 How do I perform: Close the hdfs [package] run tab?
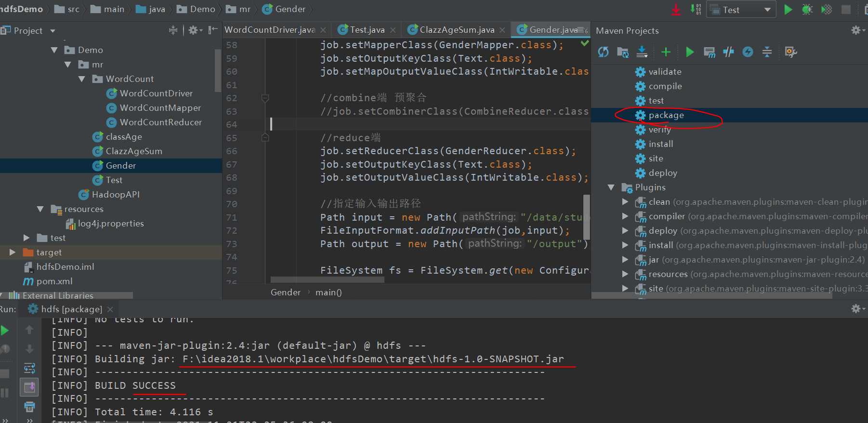pos(110,309)
